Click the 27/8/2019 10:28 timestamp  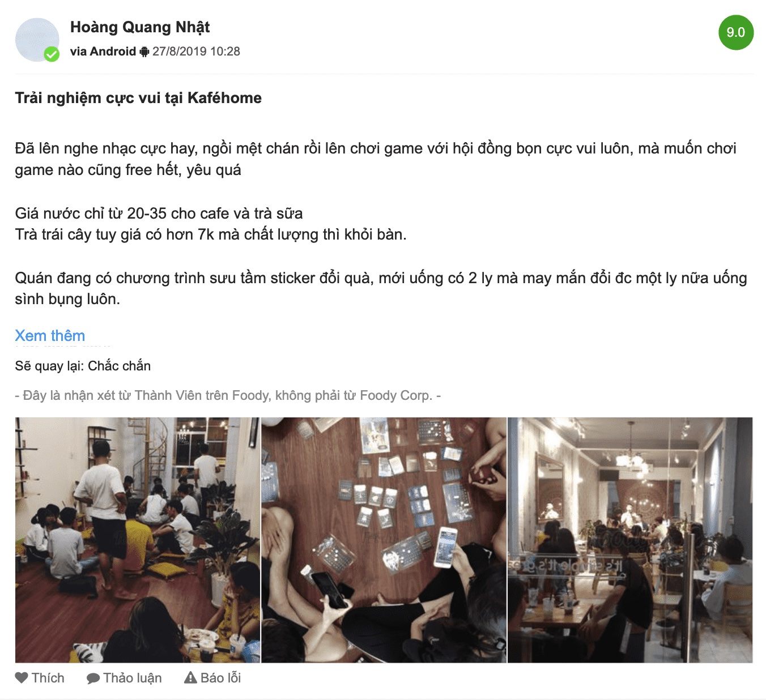[196, 52]
